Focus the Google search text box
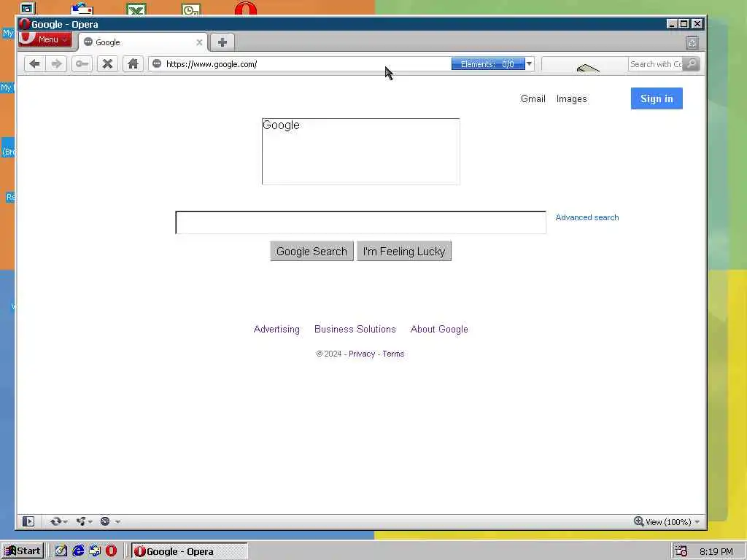This screenshot has height=560, width=747. click(x=360, y=222)
